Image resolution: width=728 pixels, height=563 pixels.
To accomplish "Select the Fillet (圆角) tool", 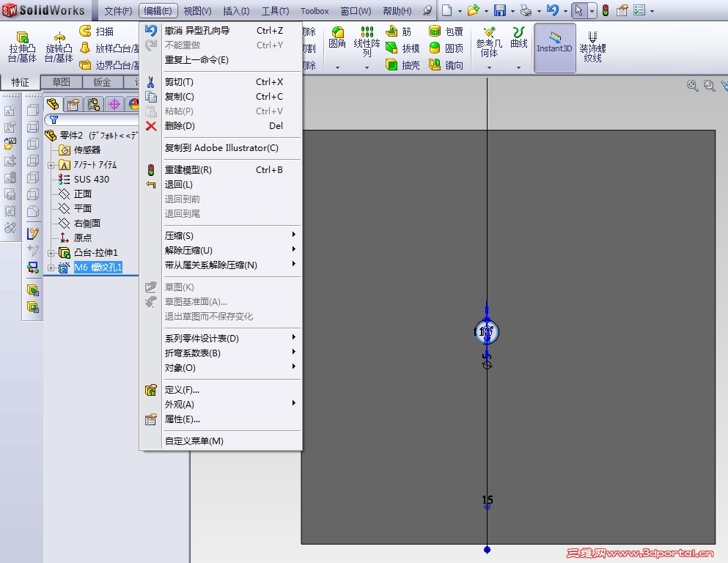I will pos(337,37).
